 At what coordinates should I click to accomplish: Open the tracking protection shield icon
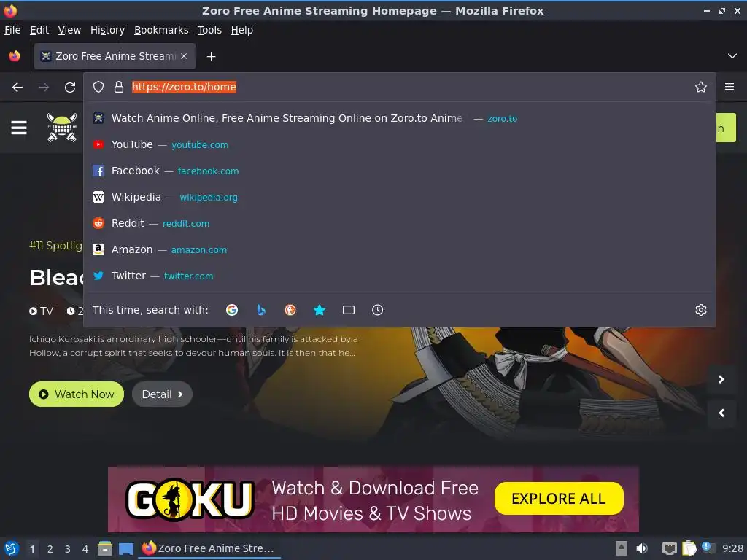coord(98,87)
